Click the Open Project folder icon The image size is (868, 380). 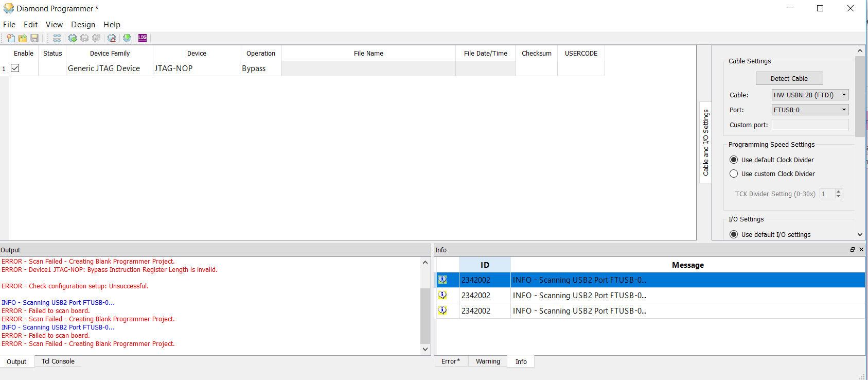(23, 38)
